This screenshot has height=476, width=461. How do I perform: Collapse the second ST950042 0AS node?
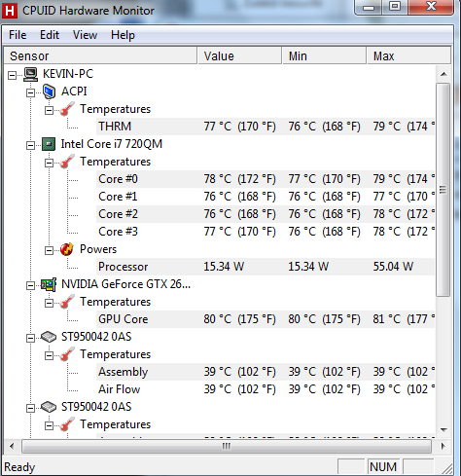coord(30,408)
